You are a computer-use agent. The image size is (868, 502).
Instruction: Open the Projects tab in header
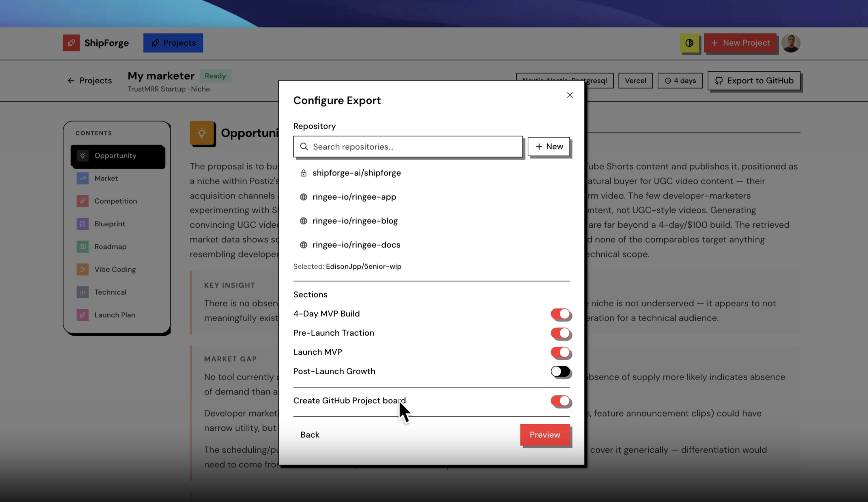click(173, 43)
